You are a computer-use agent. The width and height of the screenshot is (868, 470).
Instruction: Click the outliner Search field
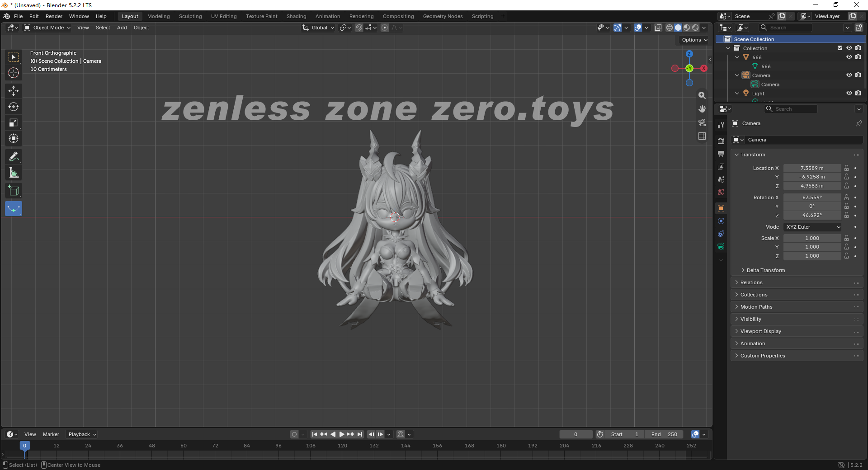tap(786, 28)
